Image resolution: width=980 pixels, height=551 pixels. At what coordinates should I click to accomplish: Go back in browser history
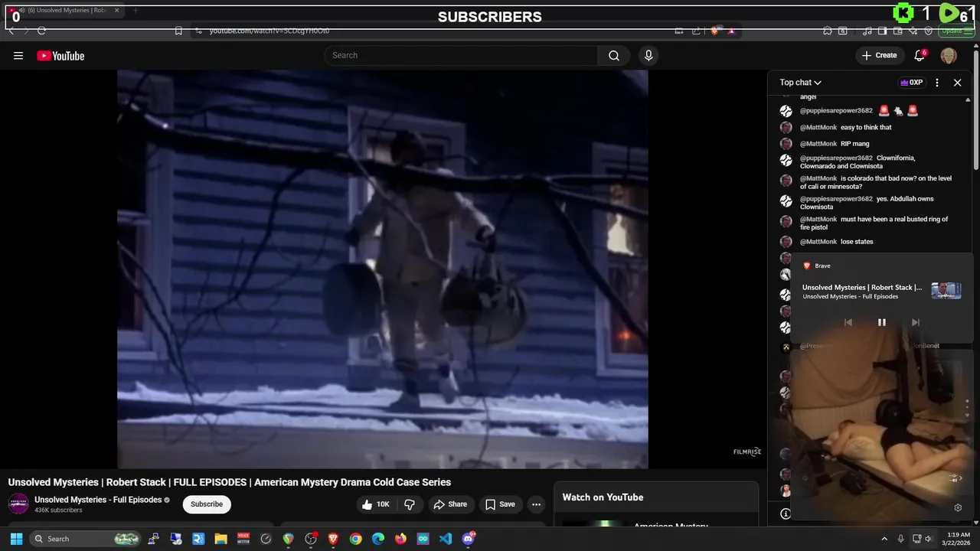(11, 31)
